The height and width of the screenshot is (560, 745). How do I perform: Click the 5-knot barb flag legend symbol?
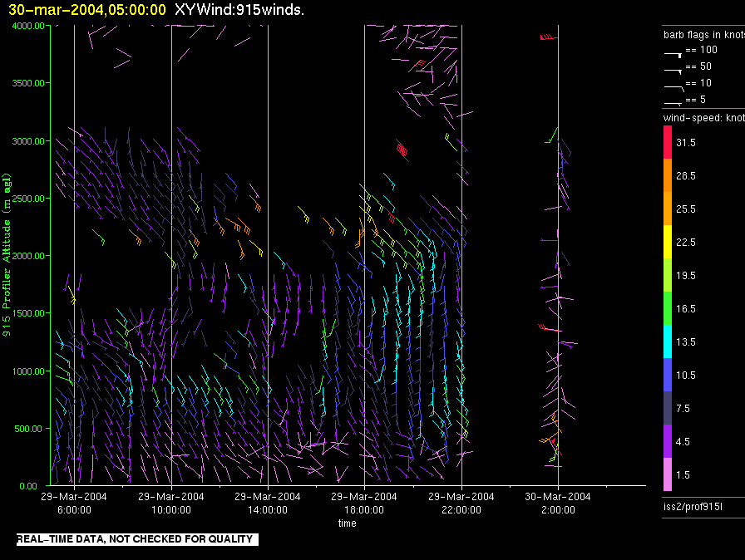click(673, 103)
